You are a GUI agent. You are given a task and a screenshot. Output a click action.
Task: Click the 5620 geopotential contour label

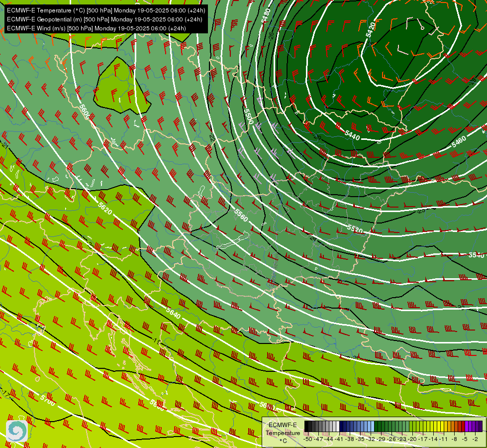pos(104,208)
